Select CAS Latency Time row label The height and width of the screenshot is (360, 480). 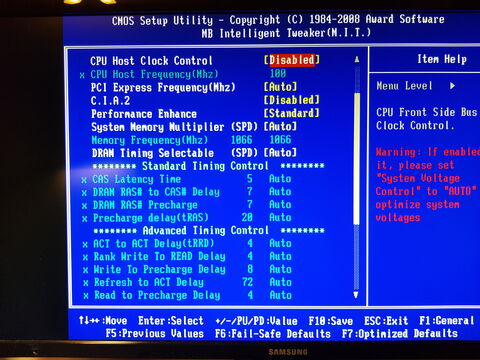tap(137, 179)
